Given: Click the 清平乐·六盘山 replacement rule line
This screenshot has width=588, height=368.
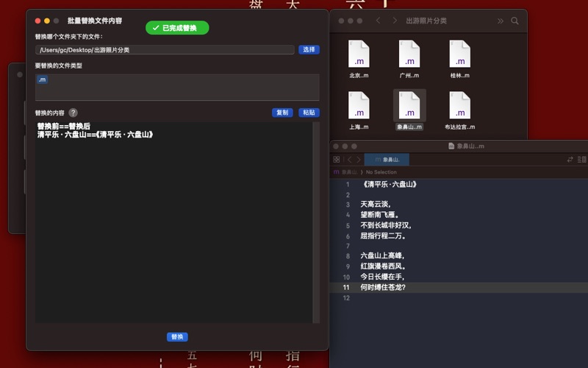Looking at the screenshot, I should pos(96,135).
